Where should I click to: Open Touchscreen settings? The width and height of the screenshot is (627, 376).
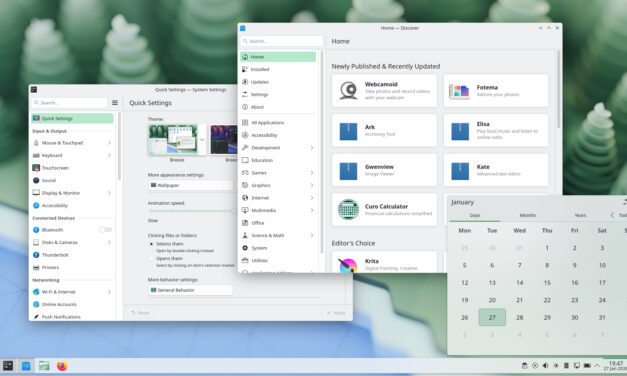coord(72,168)
